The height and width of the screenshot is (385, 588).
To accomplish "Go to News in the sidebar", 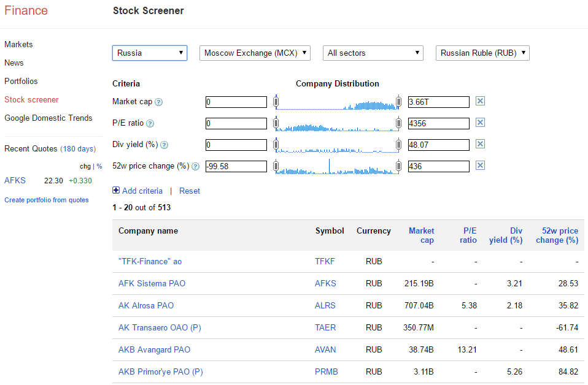I will click(14, 63).
